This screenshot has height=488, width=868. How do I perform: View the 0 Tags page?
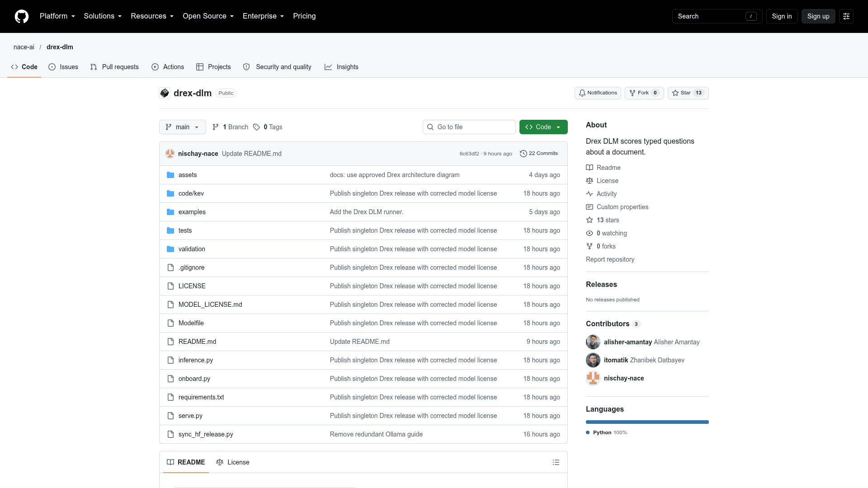pos(268,127)
